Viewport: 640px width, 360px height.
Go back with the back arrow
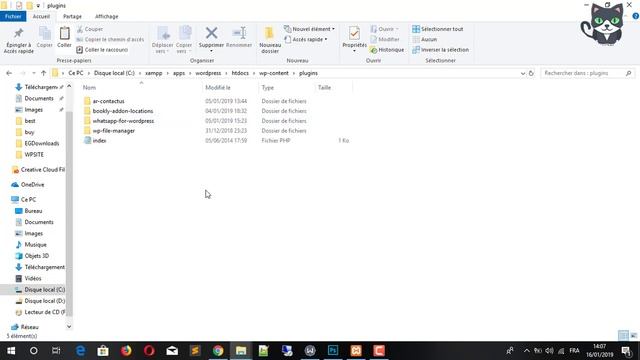pyautogui.click(x=9, y=73)
